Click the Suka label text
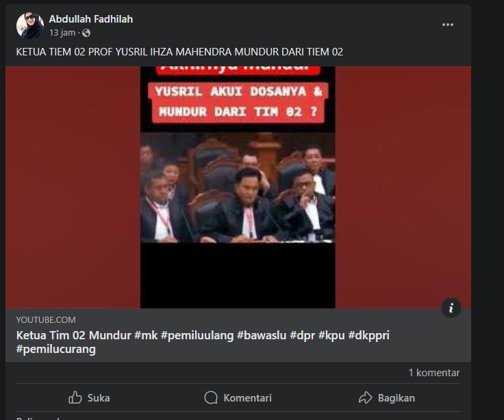The width and height of the screenshot is (504, 420). [x=99, y=398]
